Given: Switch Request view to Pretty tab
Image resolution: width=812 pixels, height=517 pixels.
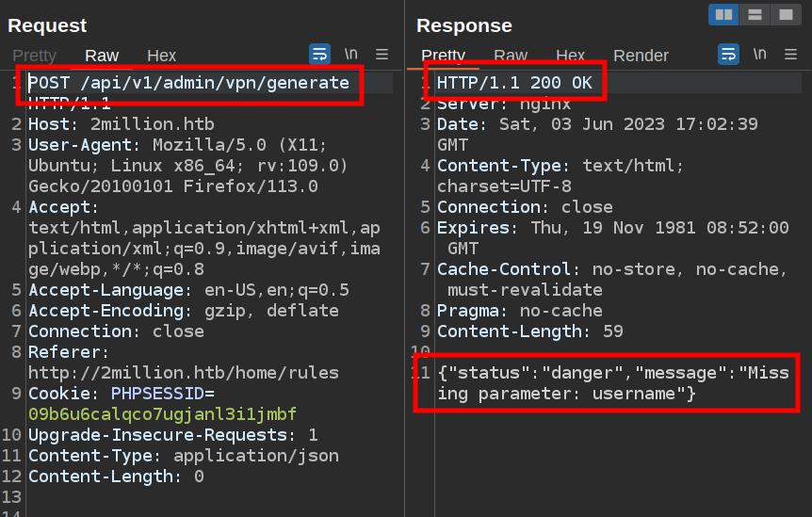Looking at the screenshot, I should (34, 56).
